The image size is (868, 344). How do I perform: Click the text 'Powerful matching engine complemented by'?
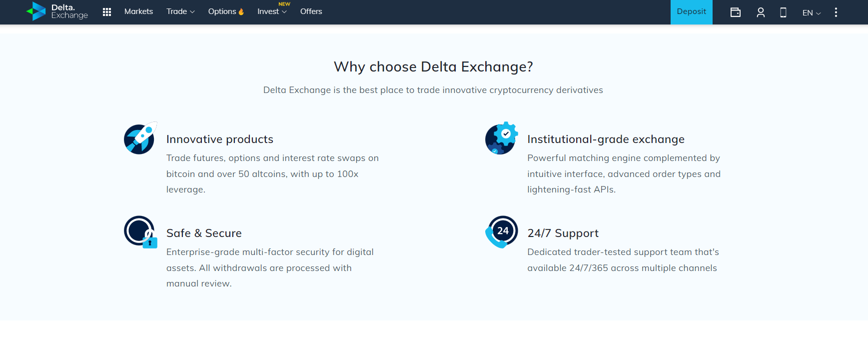(x=624, y=158)
